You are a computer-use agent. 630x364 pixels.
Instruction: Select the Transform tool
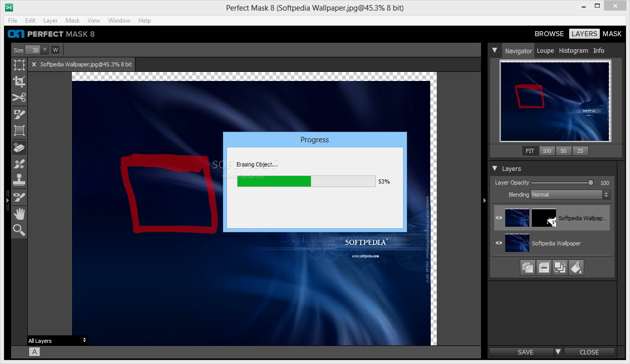[x=19, y=65]
